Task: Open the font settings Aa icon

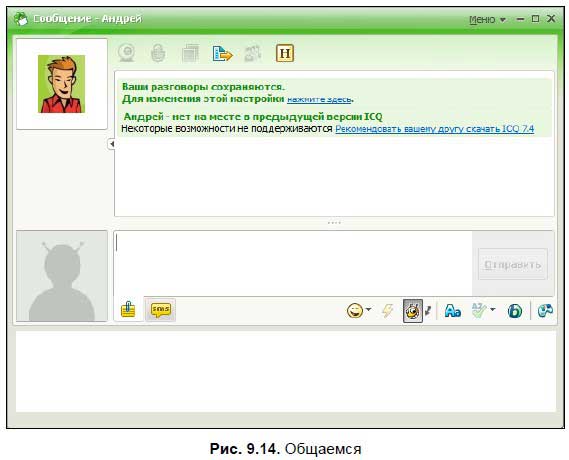Action: tap(453, 311)
